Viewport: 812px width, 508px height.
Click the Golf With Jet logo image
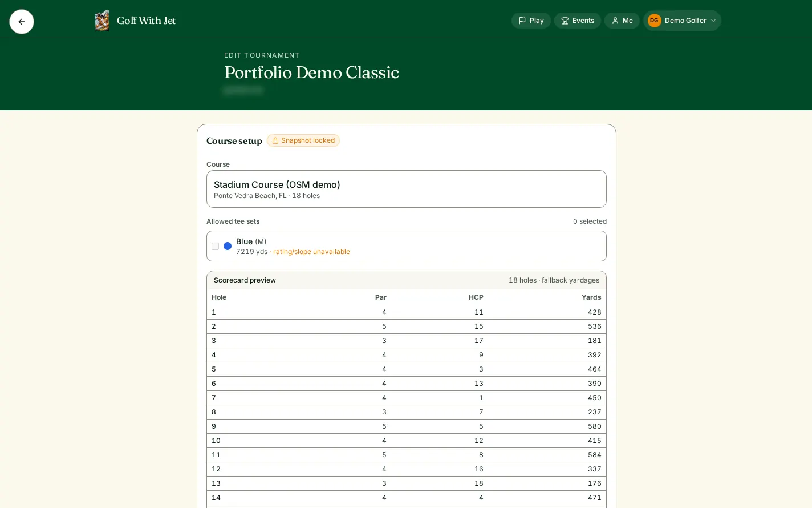coord(102,21)
